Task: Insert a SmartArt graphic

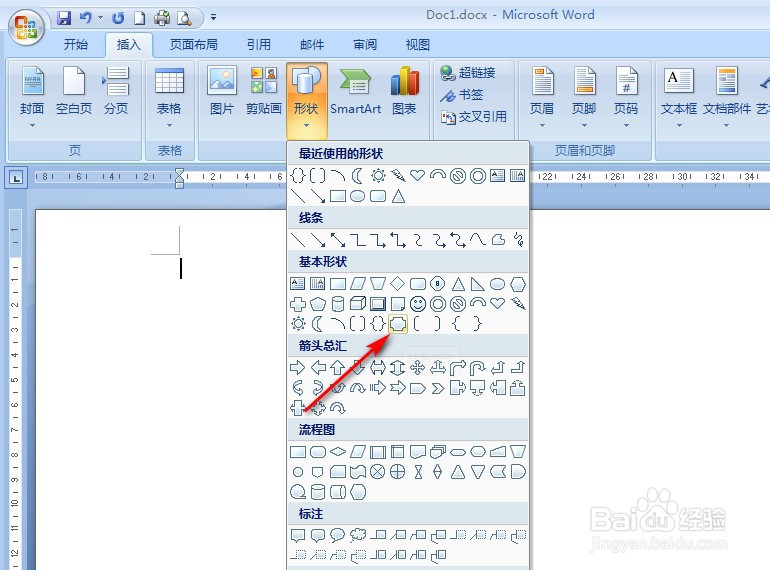Action: pos(356,91)
